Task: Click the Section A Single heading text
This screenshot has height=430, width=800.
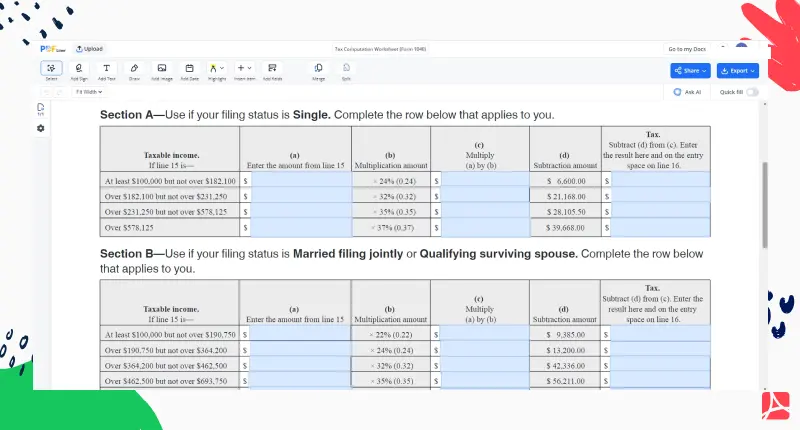Action: point(327,115)
